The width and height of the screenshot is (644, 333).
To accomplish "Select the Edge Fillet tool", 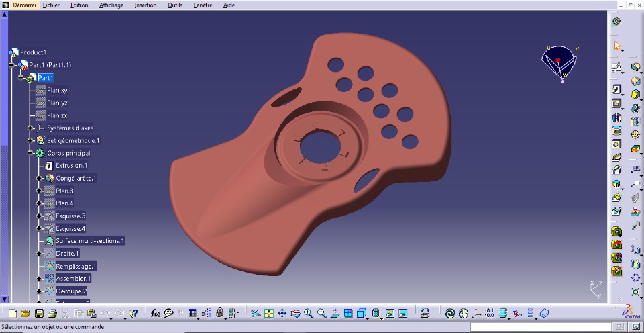I will tap(635, 67).
